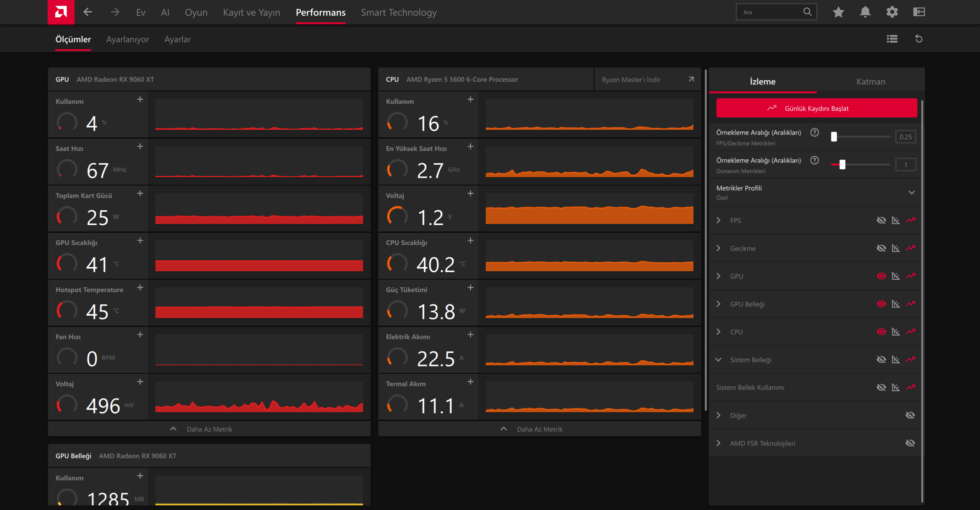Collapse the Sistem Belleği group
This screenshot has height=510, width=980.
point(718,360)
